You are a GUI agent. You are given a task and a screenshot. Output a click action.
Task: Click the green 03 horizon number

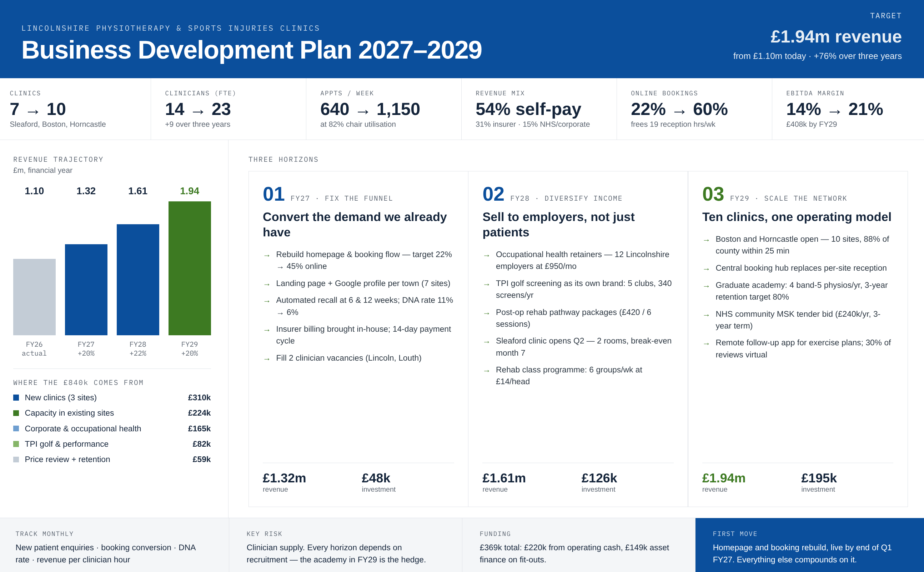[713, 195]
